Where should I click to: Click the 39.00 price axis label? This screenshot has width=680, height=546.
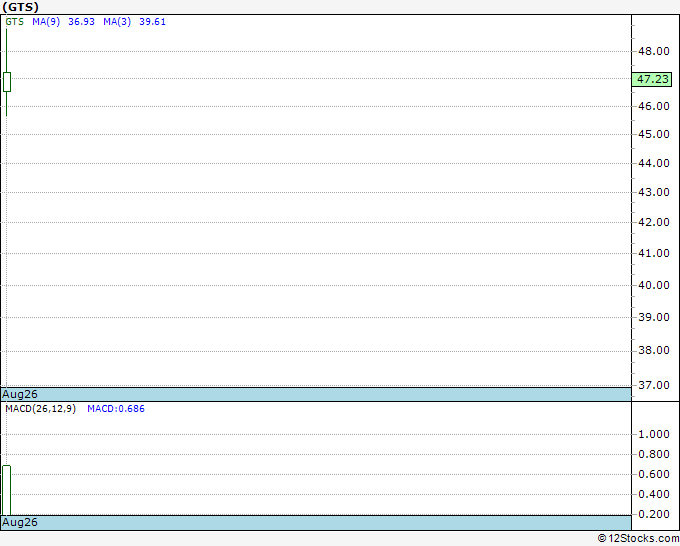(654, 317)
